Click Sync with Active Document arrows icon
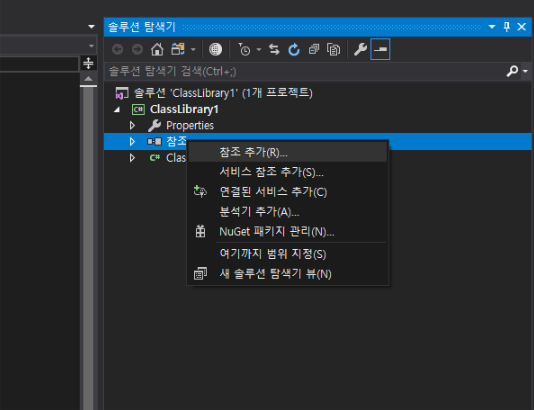 [274, 50]
